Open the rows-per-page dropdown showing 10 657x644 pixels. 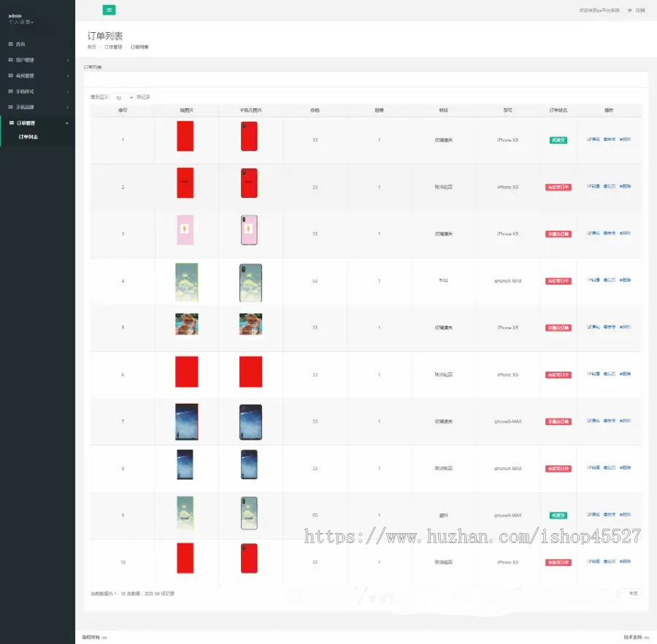click(123, 98)
